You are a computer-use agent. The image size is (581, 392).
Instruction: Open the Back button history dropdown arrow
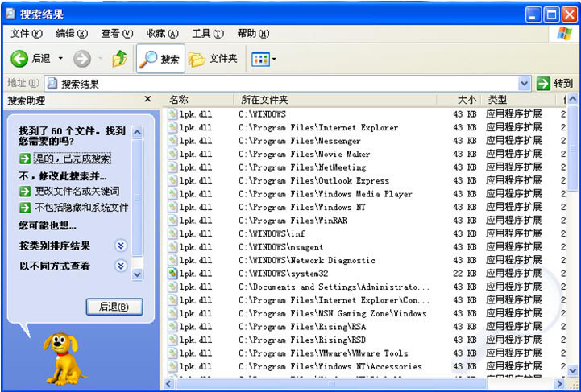(x=60, y=59)
